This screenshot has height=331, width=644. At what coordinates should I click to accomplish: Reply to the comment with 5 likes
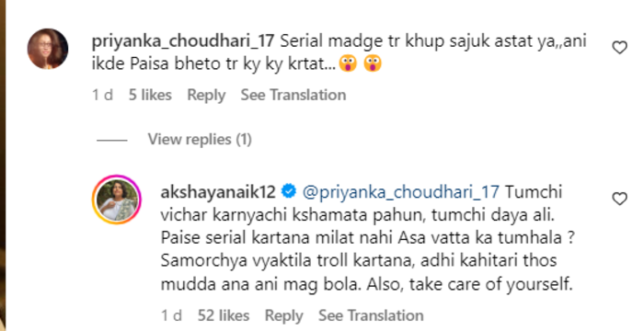point(206,96)
